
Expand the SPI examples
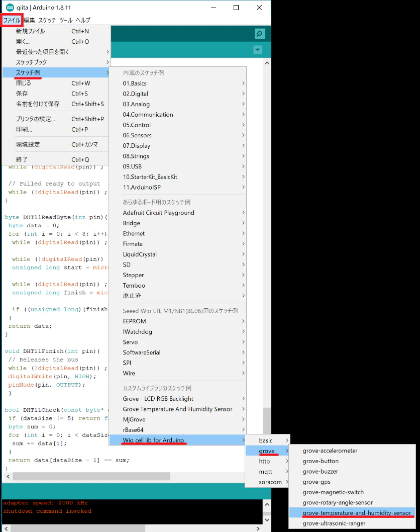click(178, 363)
